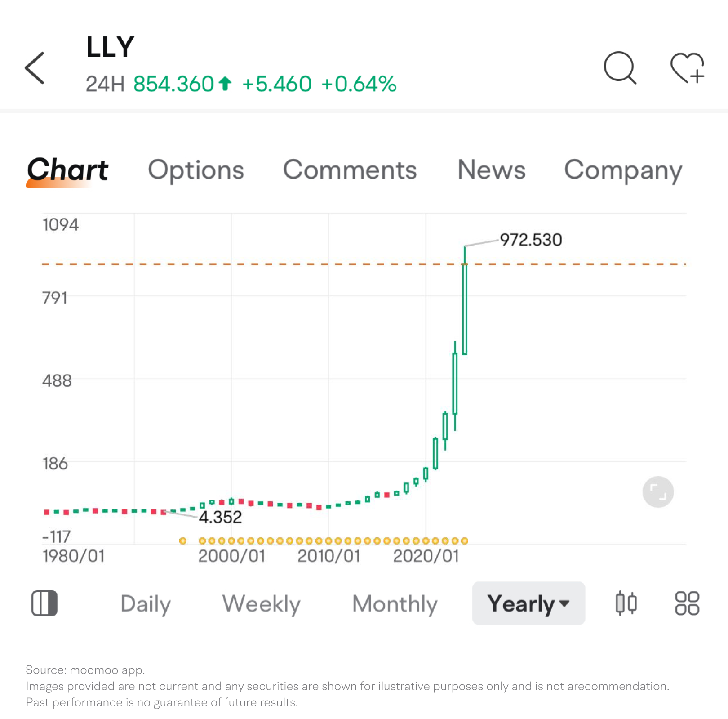Add LLY to watchlist heart icon
This screenshot has height=719, width=728.
(687, 68)
